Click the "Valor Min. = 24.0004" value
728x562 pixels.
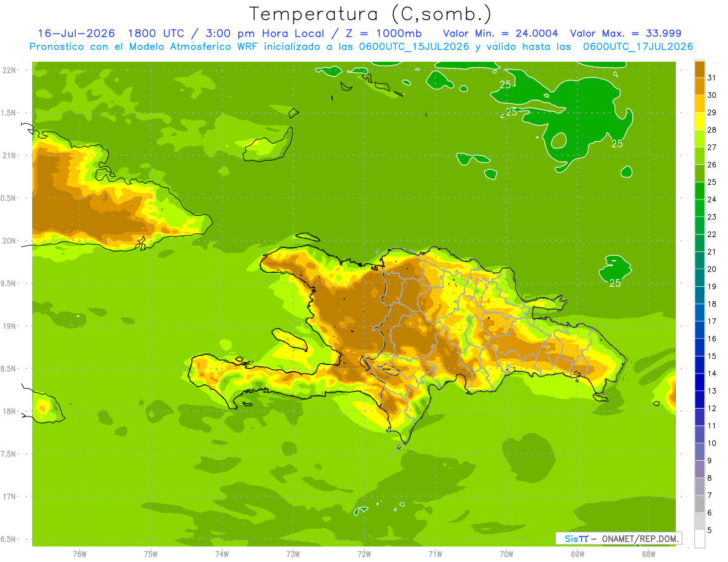500,33
